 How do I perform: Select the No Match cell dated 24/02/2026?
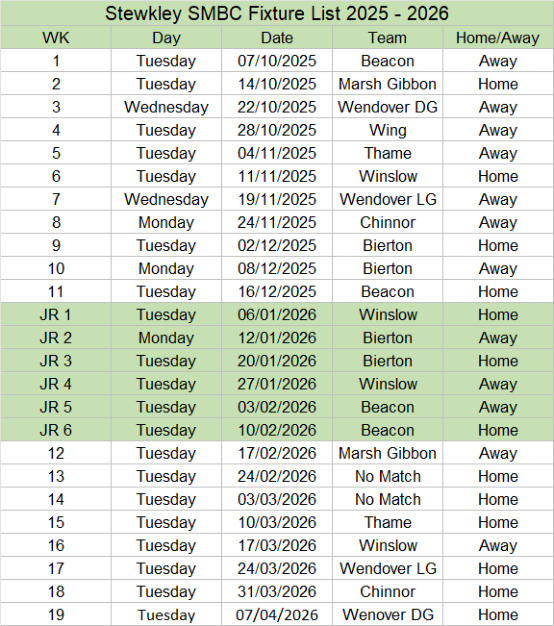[x=388, y=476]
